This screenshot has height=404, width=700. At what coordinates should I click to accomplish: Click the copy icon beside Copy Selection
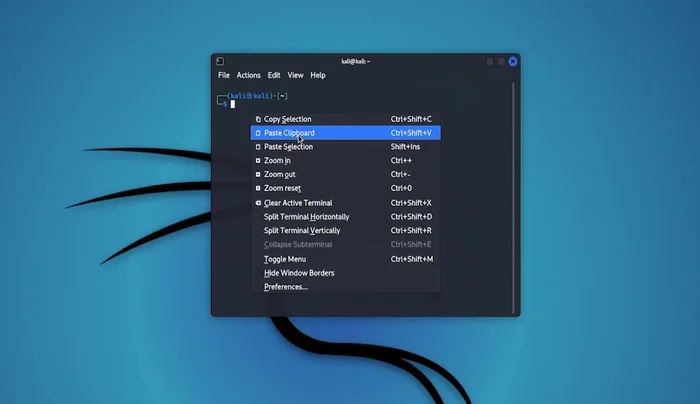tap(258, 119)
